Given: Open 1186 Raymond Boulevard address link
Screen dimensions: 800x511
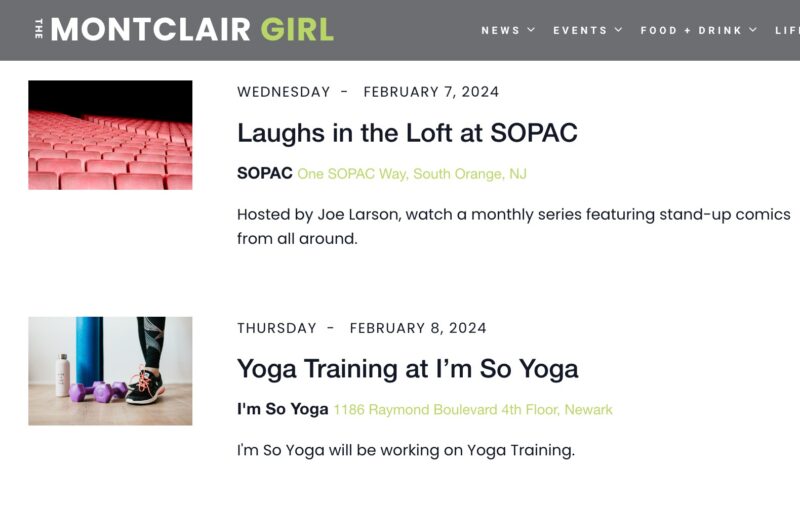Looking at the screenshot, I should point(473,410).
